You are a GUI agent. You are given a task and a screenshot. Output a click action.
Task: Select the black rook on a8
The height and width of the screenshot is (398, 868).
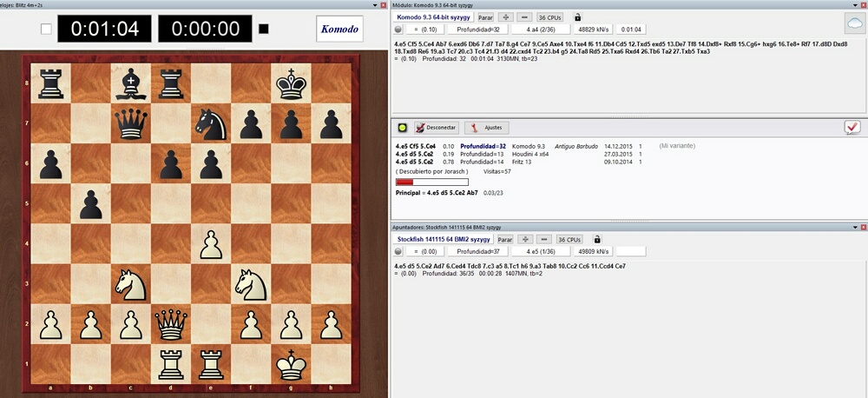tap(51, 83)
